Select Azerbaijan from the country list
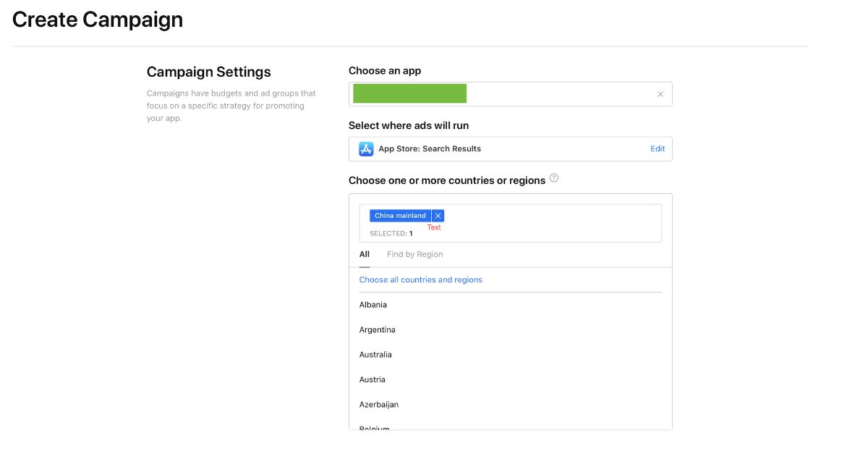The image size is (868, 454). pyautogui.click(x=379, y=404)
